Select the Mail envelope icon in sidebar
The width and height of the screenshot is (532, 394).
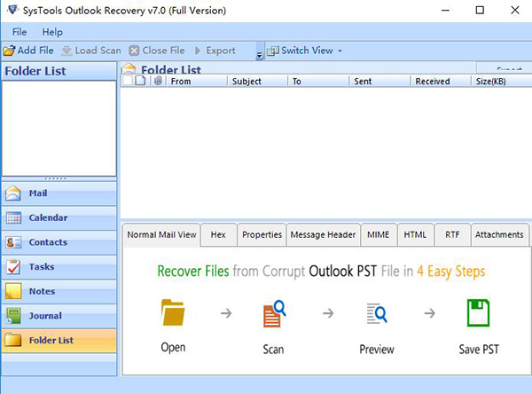[x=13, y=193]
